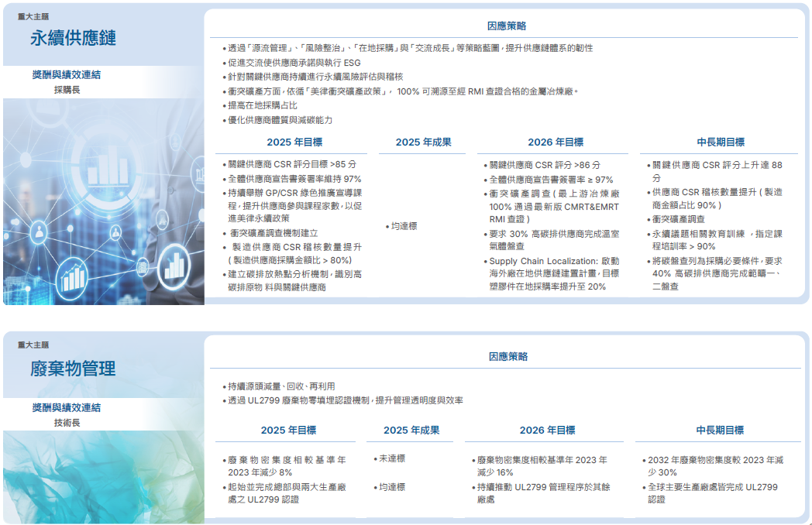
Task: Click the 針對關鍵供應商持續進行永續風險評估與稽核 line
Action: [x=313, y=77]
